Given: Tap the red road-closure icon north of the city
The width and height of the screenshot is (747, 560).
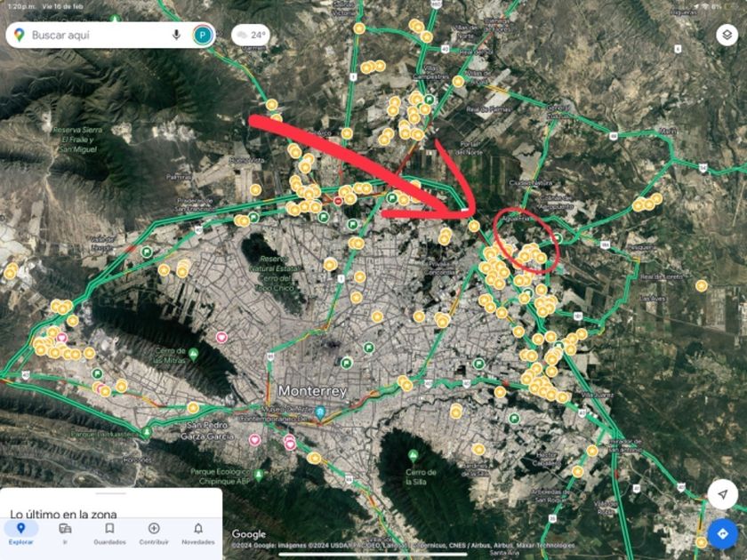Looking at the screenshot, I should (338, 202).
